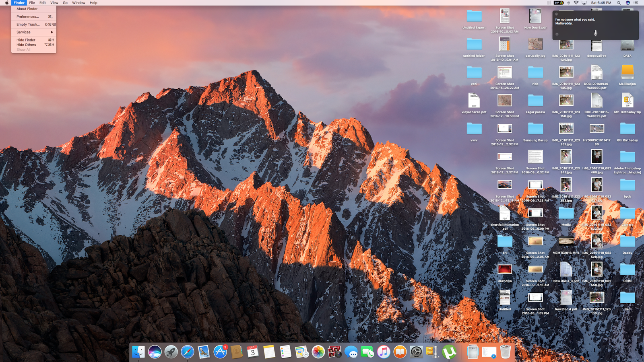The image size is (644, 362).
Task: Open the File menu
Action: [32, 3]
